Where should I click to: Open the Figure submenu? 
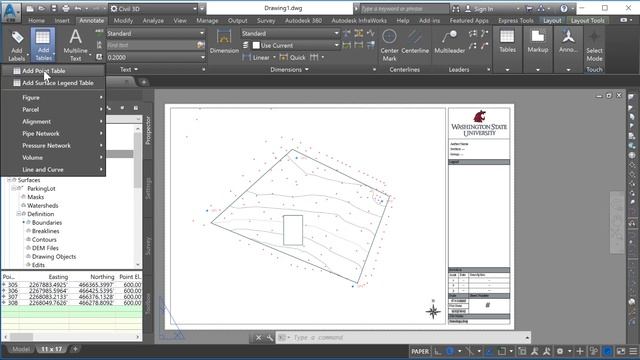pyautogui.click(x=53, y=98)
